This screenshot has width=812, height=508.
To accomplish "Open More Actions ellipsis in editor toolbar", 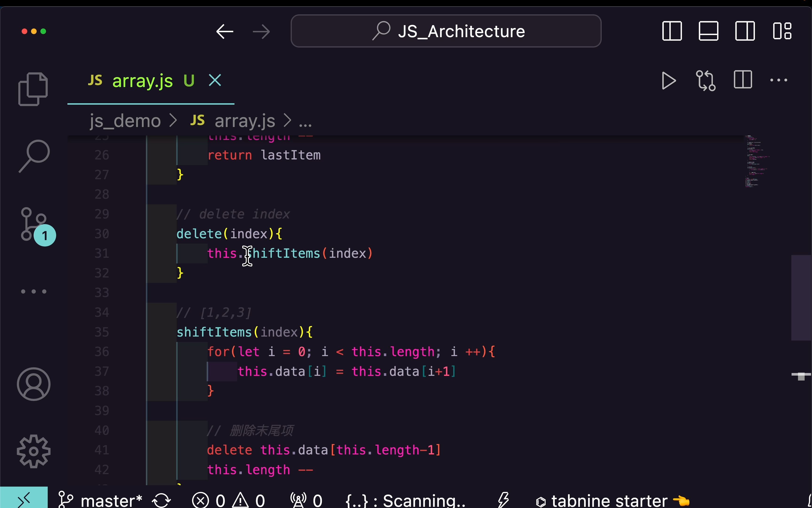I will pos(778,80).
